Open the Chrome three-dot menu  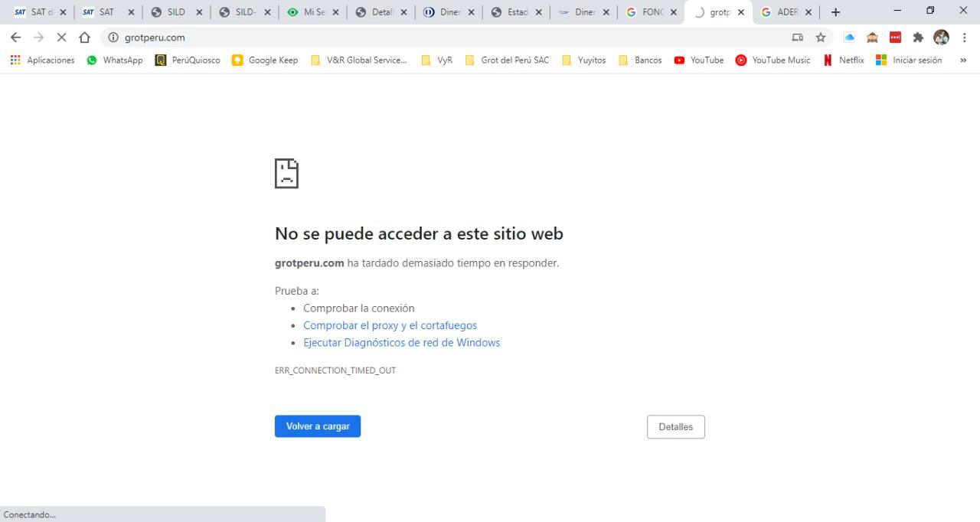pyautogui.click(x=964, y=38)
